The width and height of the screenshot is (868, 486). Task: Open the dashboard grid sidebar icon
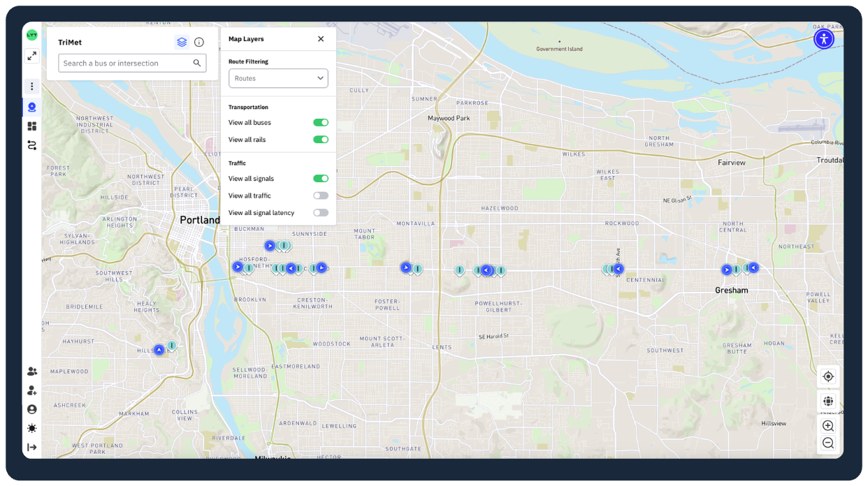pyautogui.click(x=31, y=126)
